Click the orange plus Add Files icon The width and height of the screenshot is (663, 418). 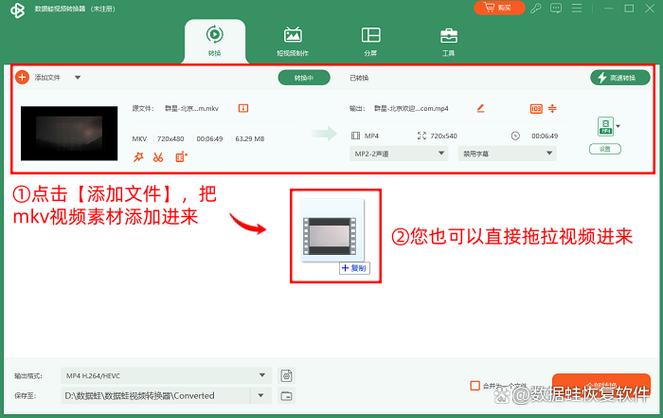point(22,77)
